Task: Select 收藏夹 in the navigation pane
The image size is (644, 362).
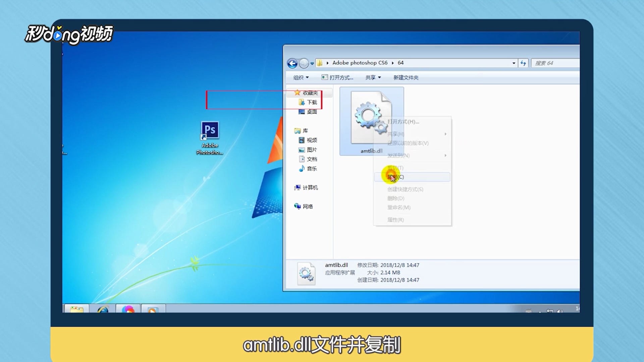Action: click(310, 93)
